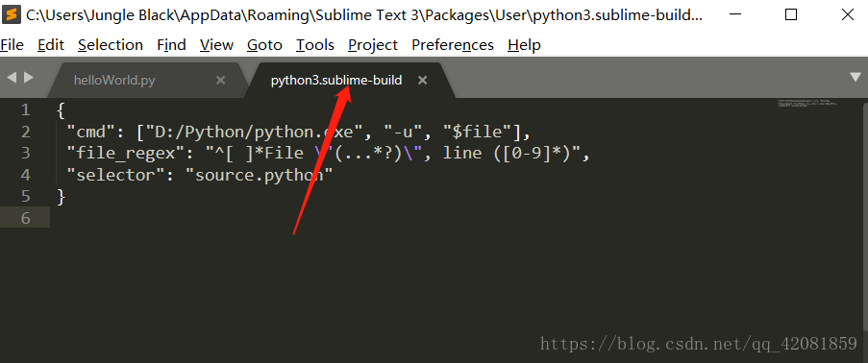Click the "source.python" value

(x=260, y=175)
